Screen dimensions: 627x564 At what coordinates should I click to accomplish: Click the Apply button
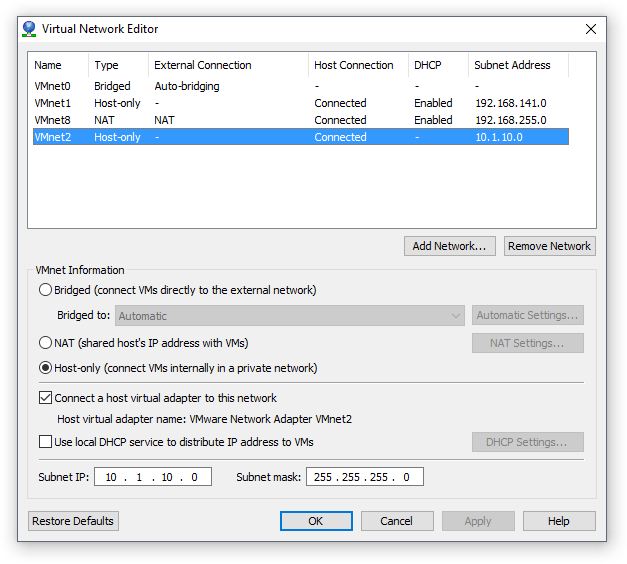478,521
